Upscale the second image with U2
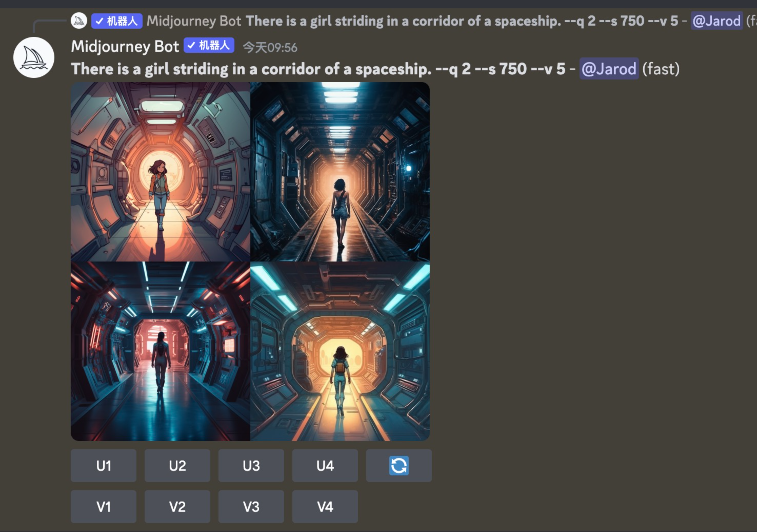 tap(177, 466)
